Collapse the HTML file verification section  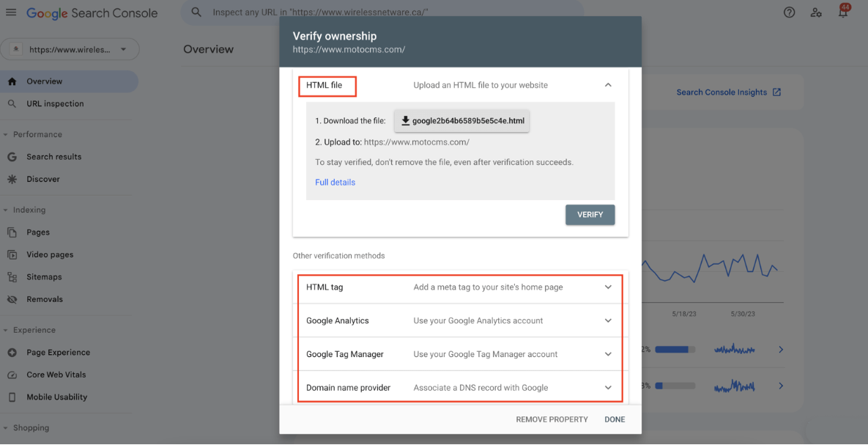607,85
